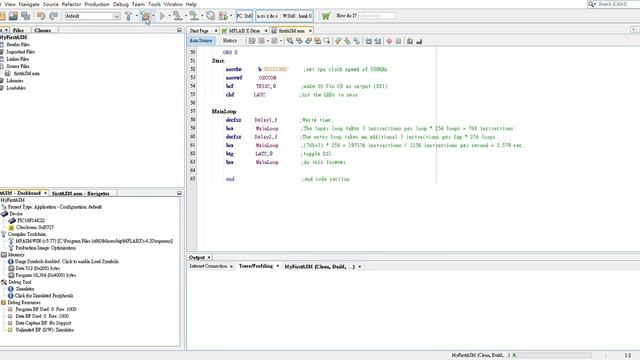Click the Find Previous Occurrence icon
The image size is (640, 360).
pyautogui.click(x=299, y=41)
